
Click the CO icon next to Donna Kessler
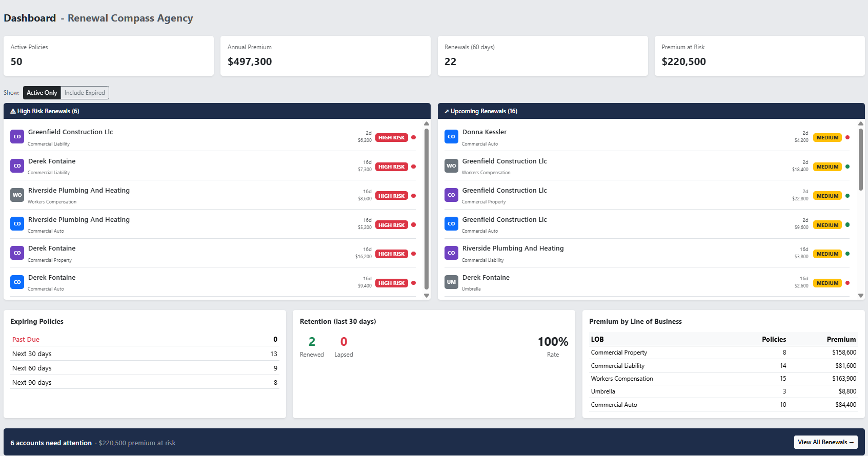click(451, 137)
